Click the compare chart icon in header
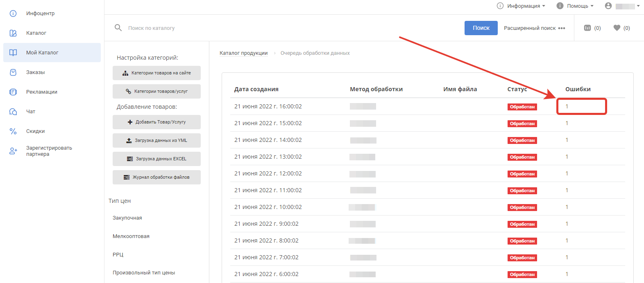This screenshot has height=283, width=644. coord(587,28)
